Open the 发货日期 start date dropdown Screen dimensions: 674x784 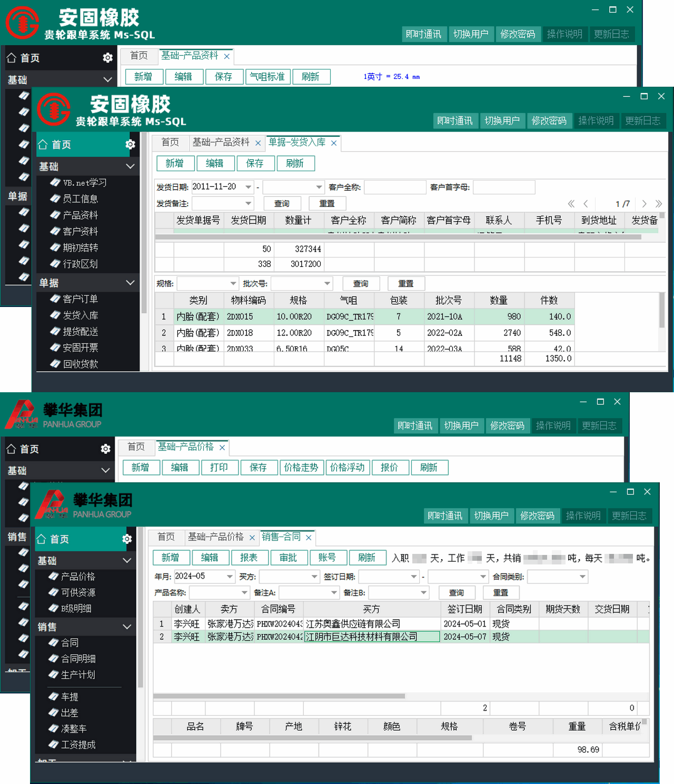(x=249, y=187)
